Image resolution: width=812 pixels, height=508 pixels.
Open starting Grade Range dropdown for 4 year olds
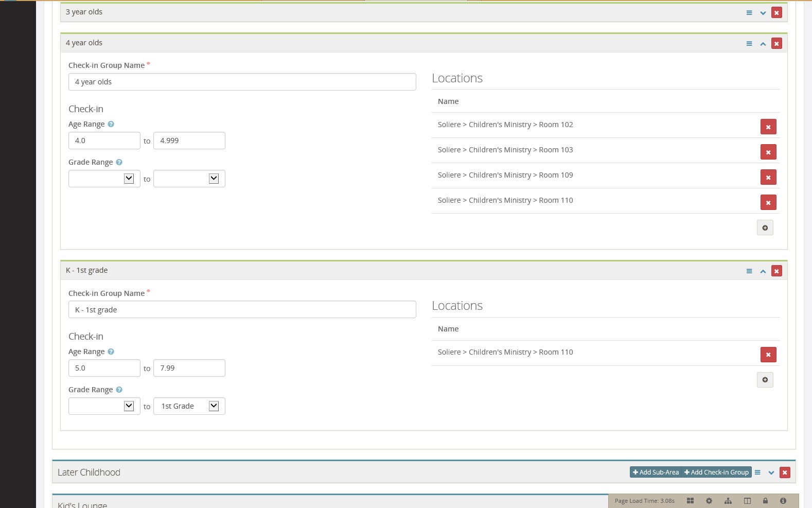[104, 179]
